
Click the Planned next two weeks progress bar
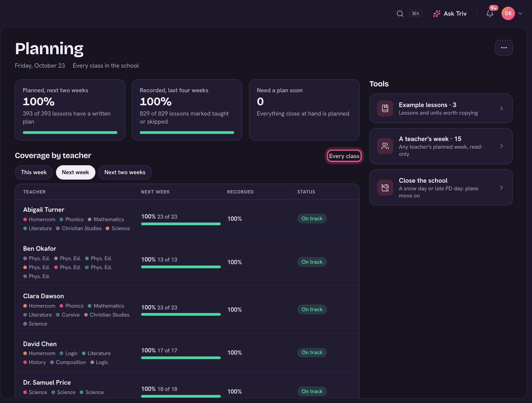click(70, 133)
